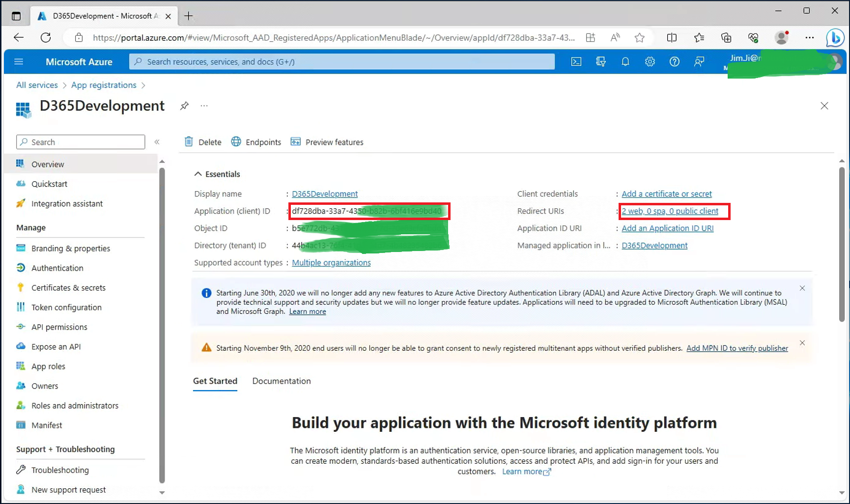This screenshot has width=850, height=504.
Task: Open Endpoints in the command bar
Action: [256, 142]
